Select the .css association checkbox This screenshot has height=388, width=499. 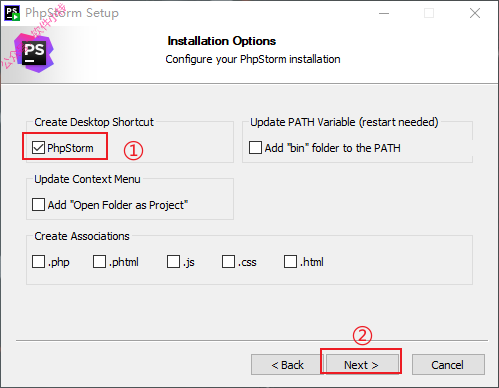pyautogui.click(x=228, y=262)
